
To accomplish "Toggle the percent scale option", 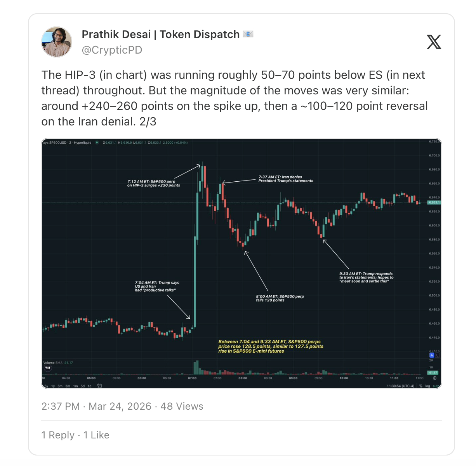I will point(421,386).
